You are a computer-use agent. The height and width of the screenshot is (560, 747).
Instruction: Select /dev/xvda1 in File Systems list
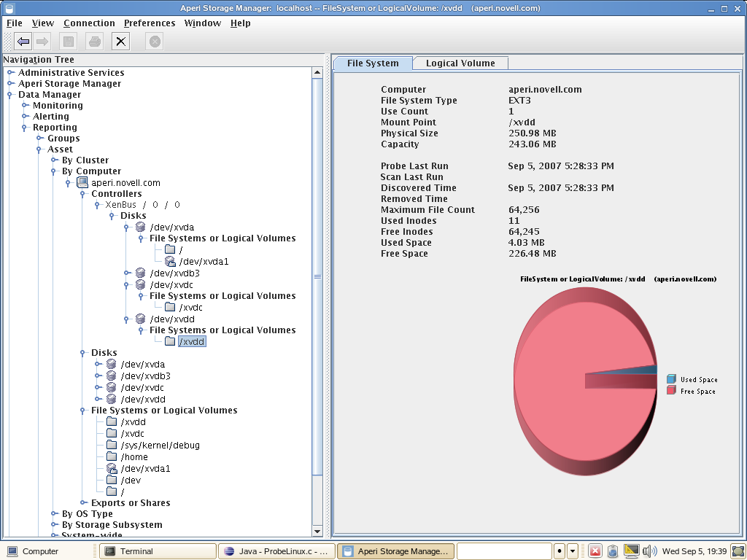pos(145,469)
